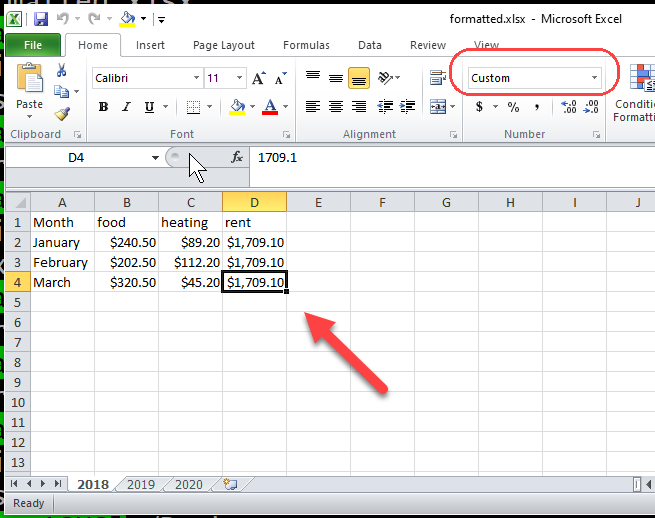Viewport: 655px width, 518px height.
Task: Apply the ribbon Fill Color bucket
Action: pyautogui.click(x=237, y=107)
